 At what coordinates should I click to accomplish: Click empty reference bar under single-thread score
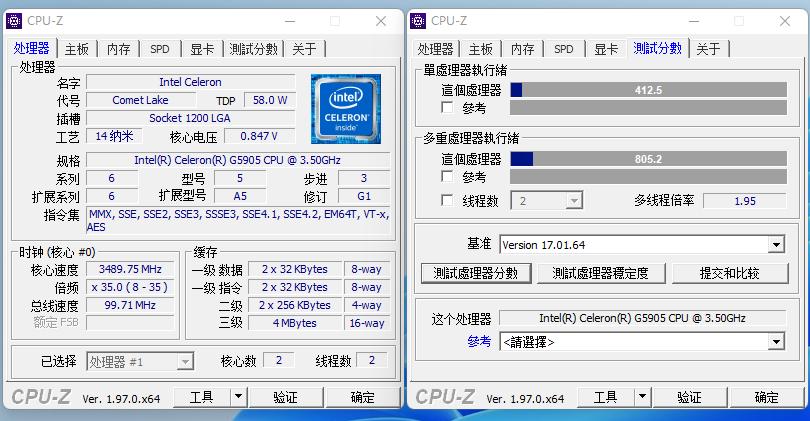[x=648, y=107]
